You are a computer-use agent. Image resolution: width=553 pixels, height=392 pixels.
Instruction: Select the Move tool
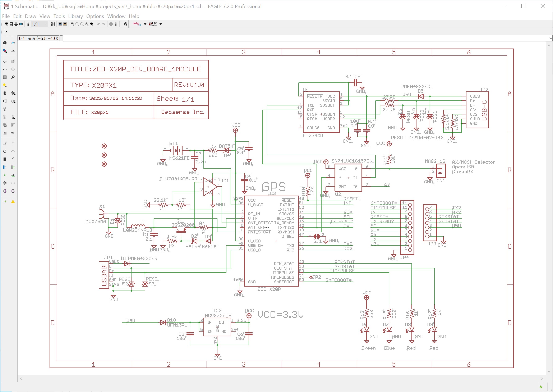pyautogui.click(x=5, y=61)
